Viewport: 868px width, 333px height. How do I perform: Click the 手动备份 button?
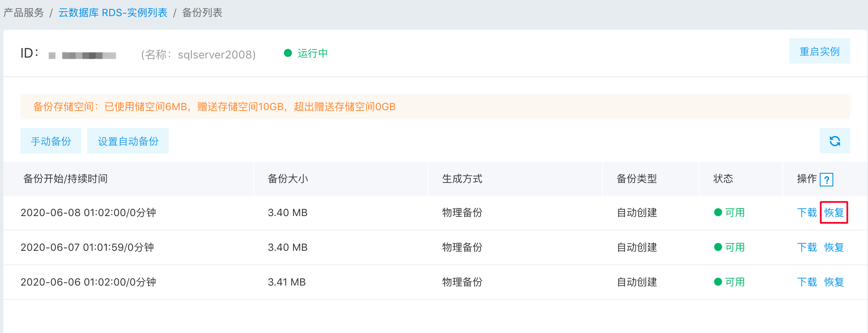[51, 141]
